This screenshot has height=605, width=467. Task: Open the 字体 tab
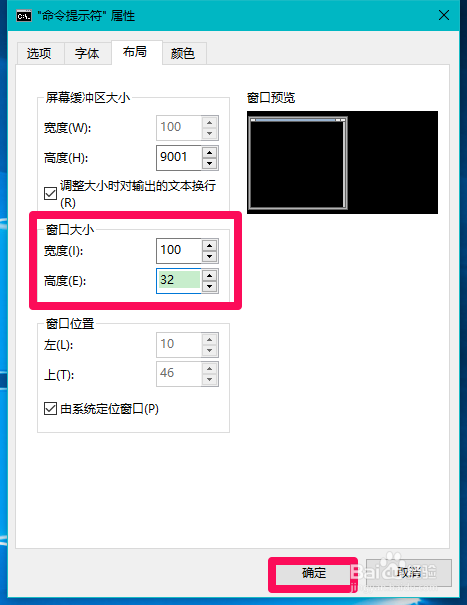[x=87, y=53]
